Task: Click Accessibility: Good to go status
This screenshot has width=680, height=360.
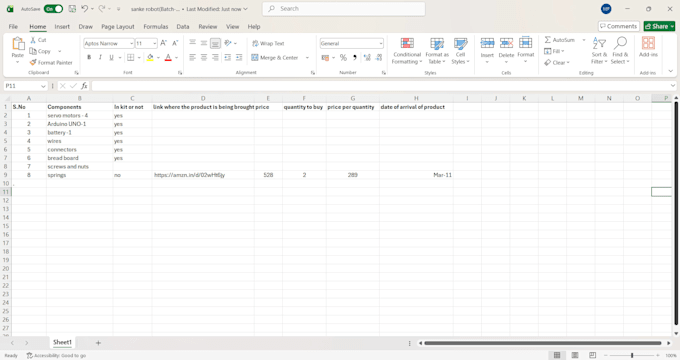Action: point(56,356)
